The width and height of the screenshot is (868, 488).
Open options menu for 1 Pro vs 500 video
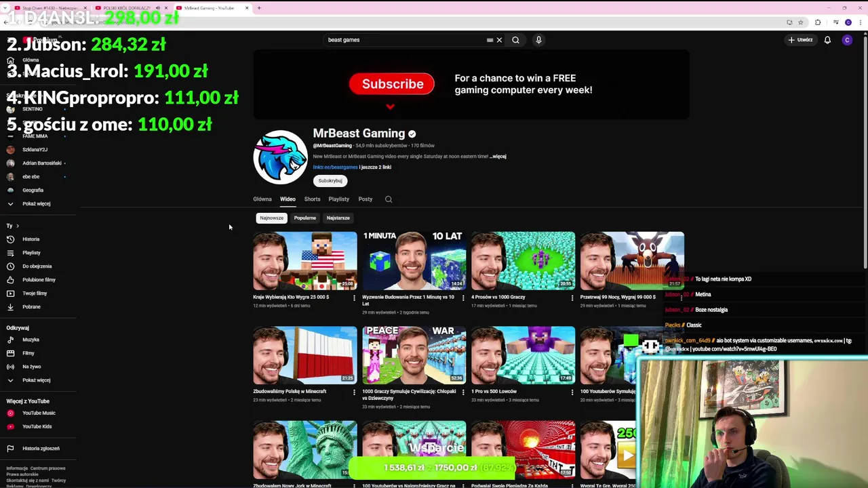coord(572,392)
